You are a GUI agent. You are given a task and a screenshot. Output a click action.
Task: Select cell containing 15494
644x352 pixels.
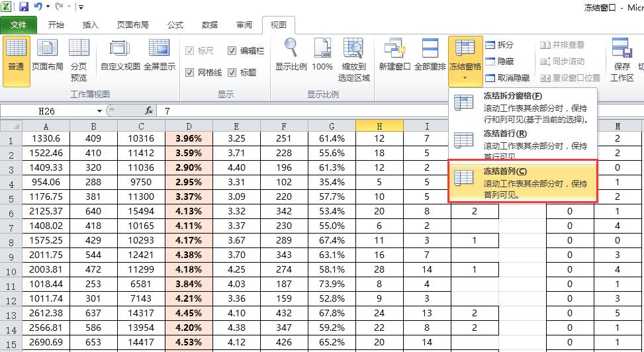coord(141,212)
